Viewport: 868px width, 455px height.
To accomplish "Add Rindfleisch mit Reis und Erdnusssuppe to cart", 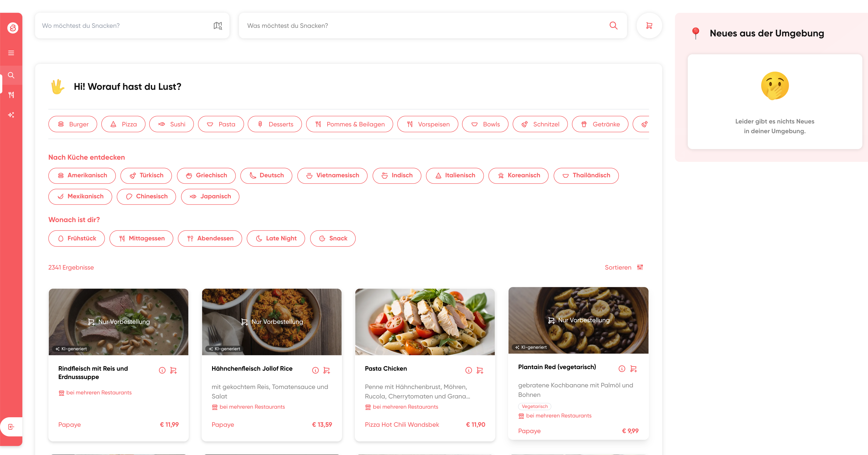I will tap(173, 370).
